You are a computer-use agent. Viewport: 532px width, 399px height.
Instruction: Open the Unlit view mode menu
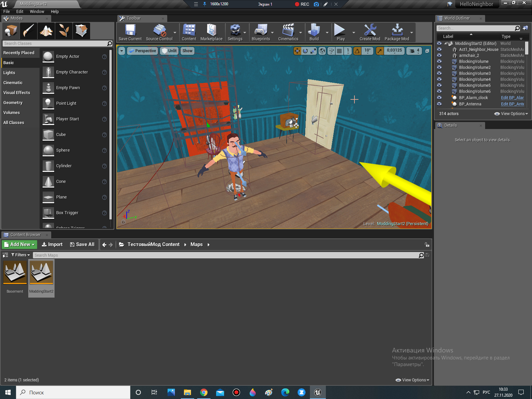169,51
